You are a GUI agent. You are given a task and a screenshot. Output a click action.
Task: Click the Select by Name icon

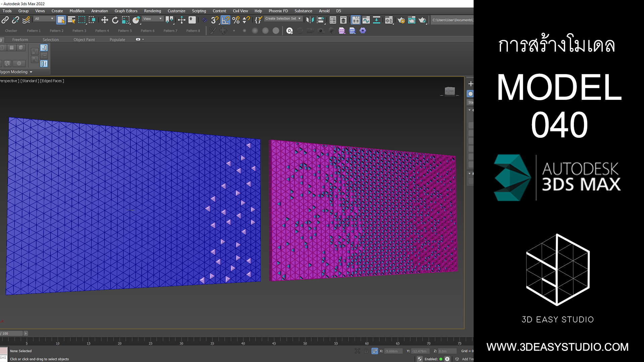[71, 20]
